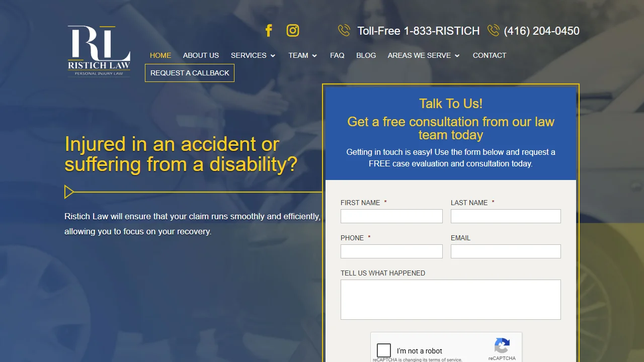Click the Request a Callback button
Viewport: 644px width, 362px height.
pos(190,73)
